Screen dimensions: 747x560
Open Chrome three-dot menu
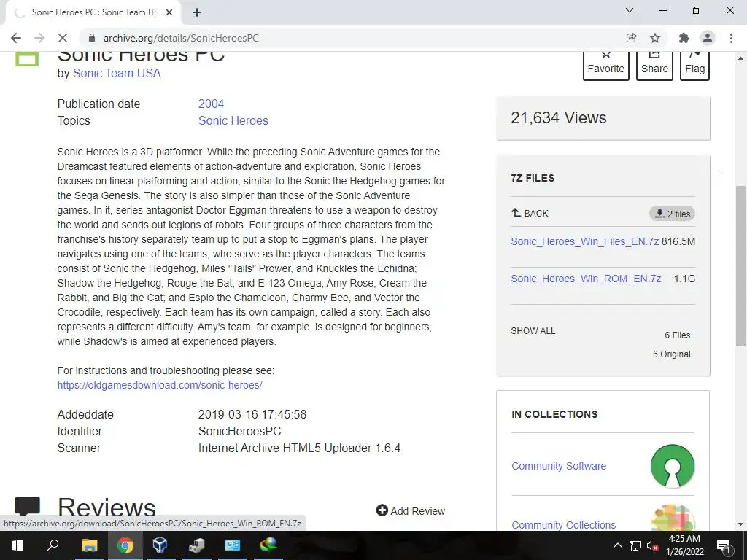(x=731, y=38)
